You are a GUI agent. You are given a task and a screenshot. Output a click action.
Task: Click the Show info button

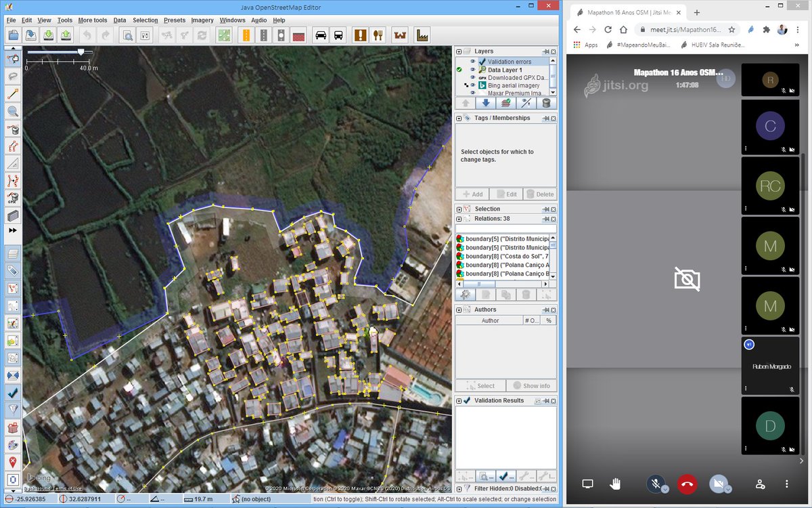click(531, 385)
